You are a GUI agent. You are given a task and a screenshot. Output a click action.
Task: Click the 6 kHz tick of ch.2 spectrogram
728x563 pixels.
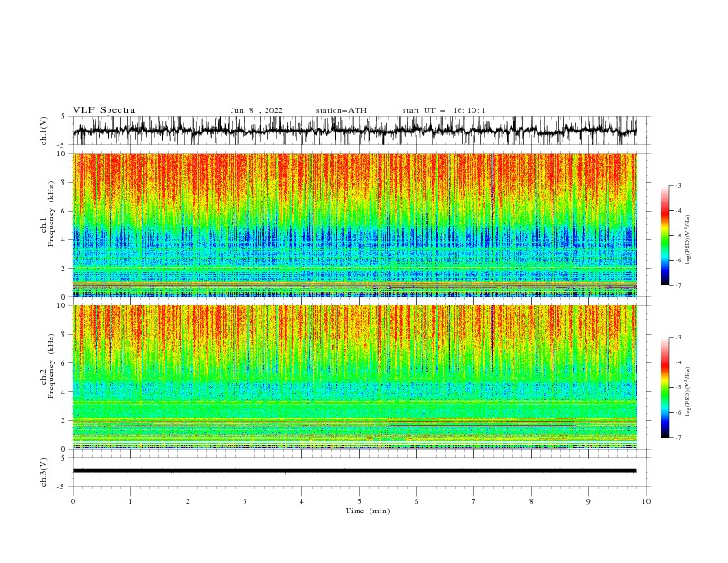[63, 363]
